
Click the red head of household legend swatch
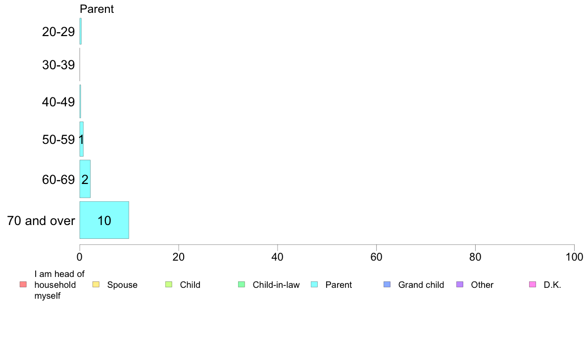point(23,284)
